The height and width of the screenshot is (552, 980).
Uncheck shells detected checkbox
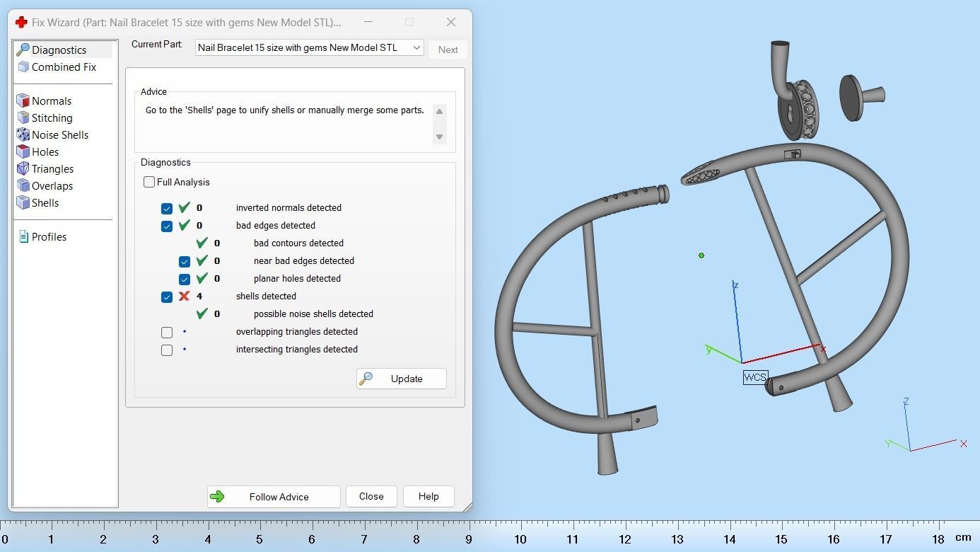pos(167,297)
